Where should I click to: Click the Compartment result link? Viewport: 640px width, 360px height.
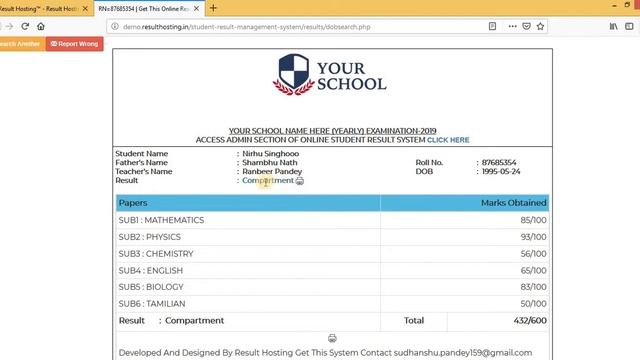pos(268,180)
